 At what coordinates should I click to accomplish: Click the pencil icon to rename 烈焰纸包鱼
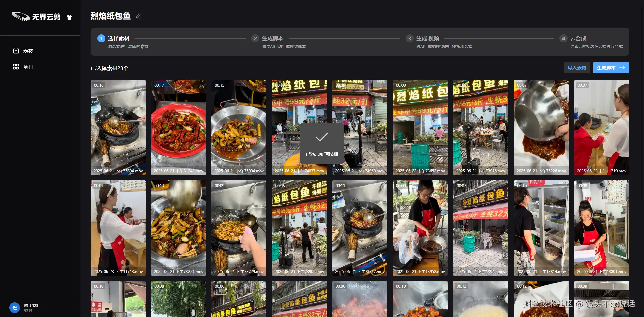tap(138, 16)
